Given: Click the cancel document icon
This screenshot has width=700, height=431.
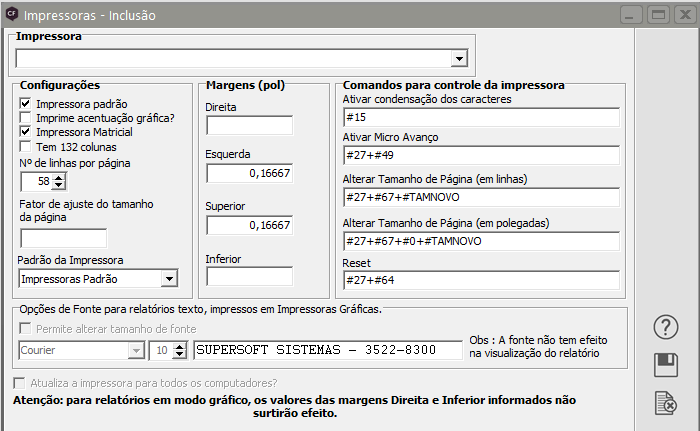Looking at the screenshot, I should [666, 403].
